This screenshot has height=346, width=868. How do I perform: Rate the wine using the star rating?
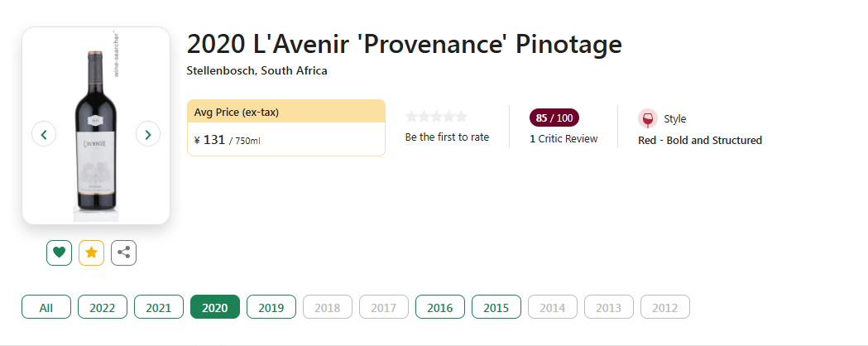click(x=436, y=117)
